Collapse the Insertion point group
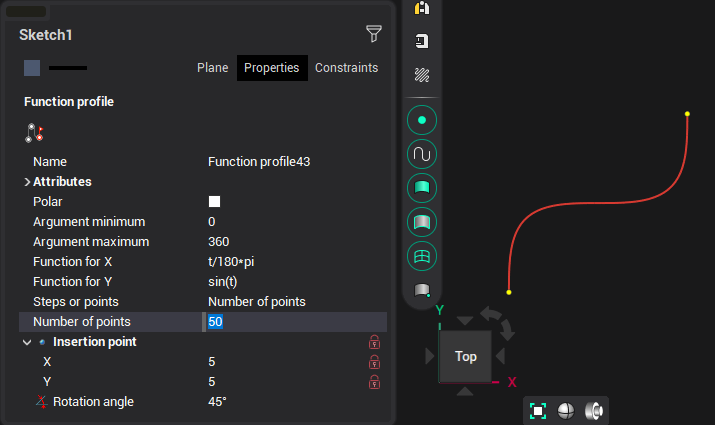The height and width of the screenshot is (425, 715). pyautogui.click(x=27, y=342)
